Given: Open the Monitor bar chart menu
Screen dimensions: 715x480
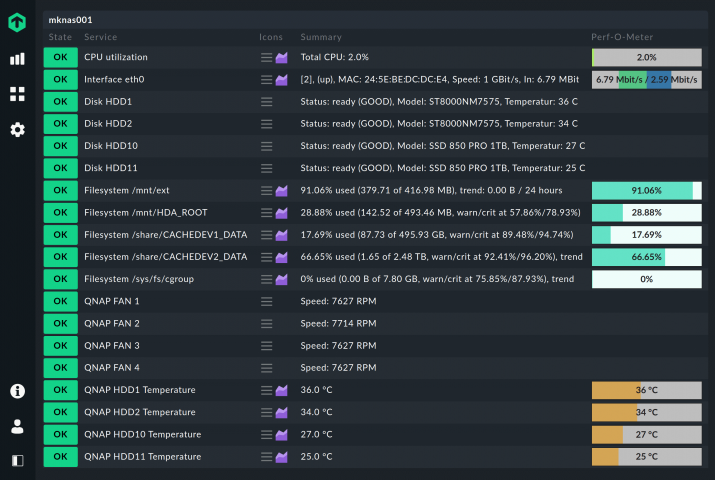Looking at the screenshot, I should (x=17, y=58).
